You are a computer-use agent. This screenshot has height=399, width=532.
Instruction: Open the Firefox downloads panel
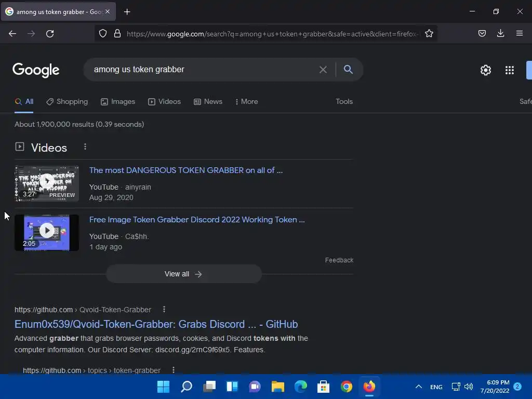point(500,33)
